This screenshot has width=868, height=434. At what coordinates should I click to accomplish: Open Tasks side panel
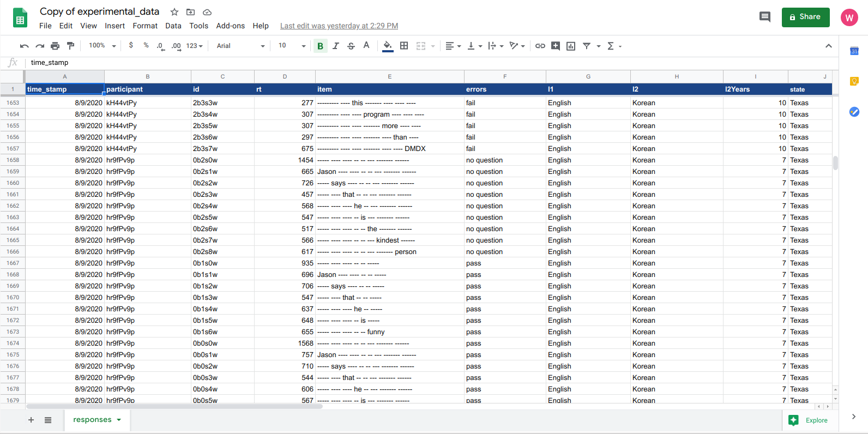point(854,112)
